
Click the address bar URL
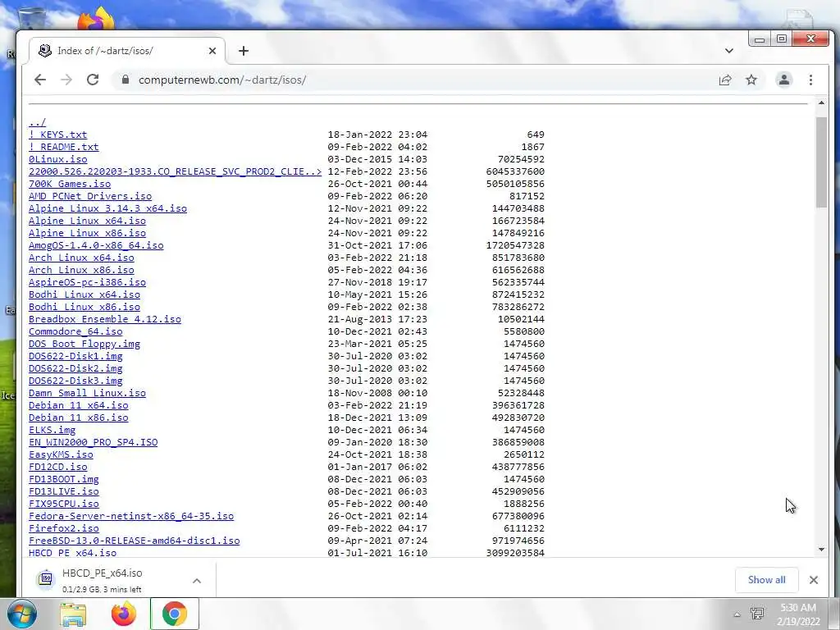pyautogui.click(x=222, y=80)
